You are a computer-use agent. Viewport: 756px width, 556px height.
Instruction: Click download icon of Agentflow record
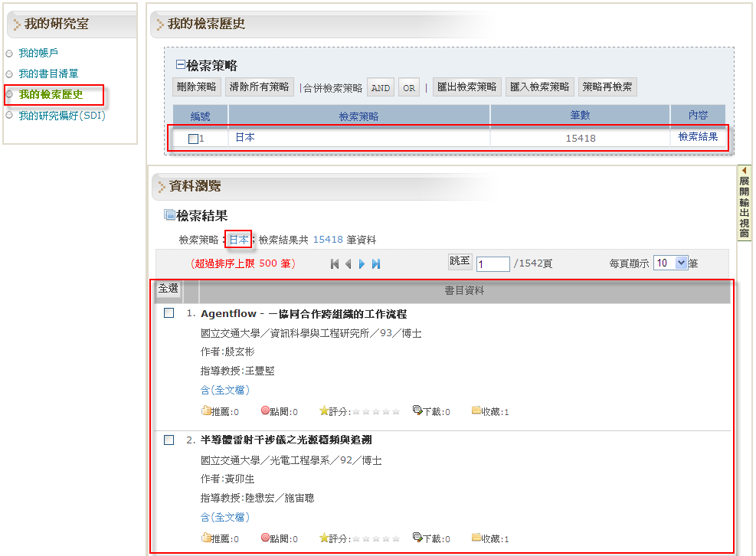417,411
